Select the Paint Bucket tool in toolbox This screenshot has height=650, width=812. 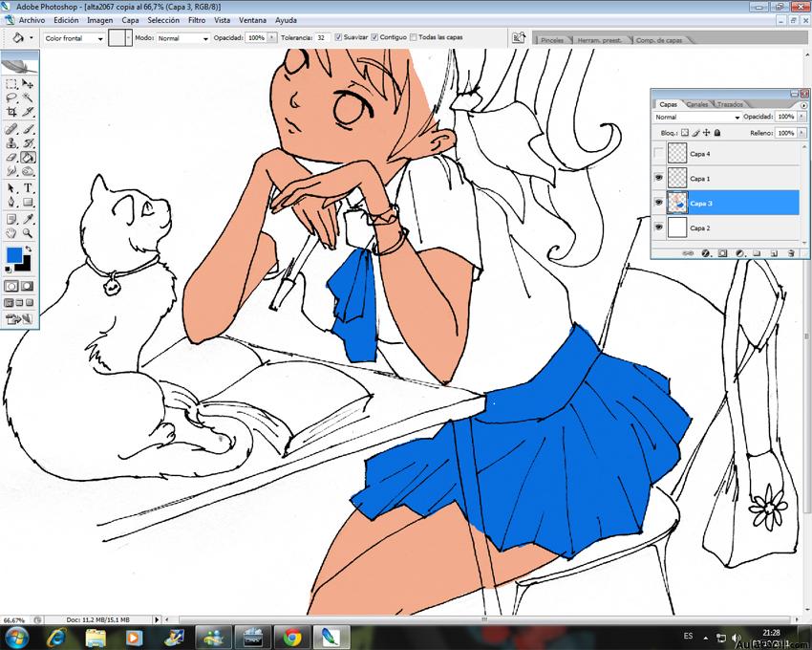(x=28, y=157)
